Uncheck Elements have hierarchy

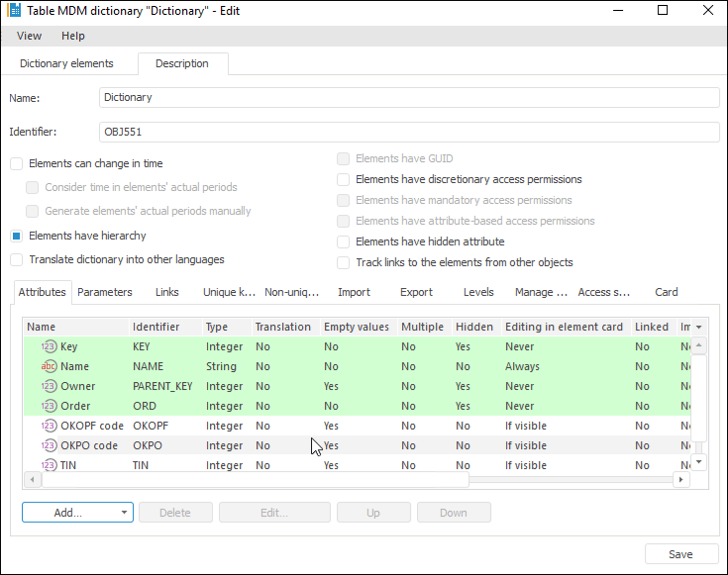(16, 237)
